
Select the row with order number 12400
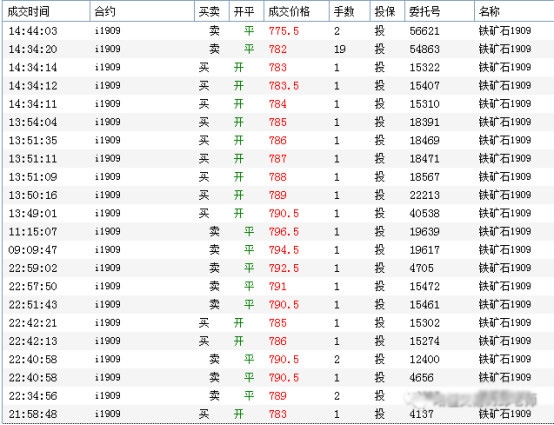[278, 360]
